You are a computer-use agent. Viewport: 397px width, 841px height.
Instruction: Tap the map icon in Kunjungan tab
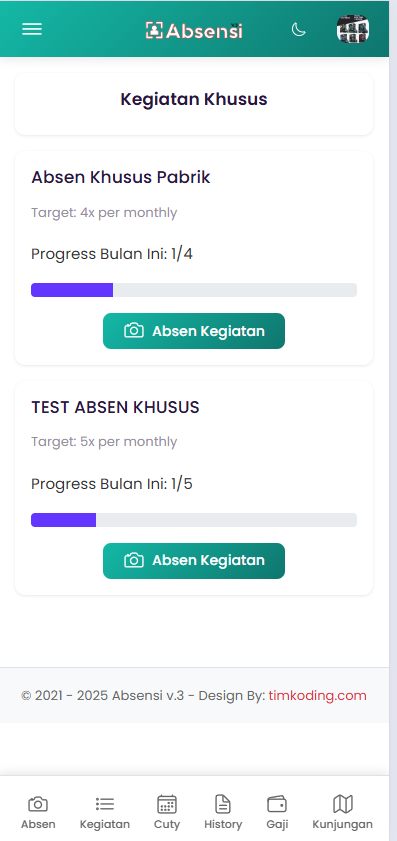[x=343, y=804]
